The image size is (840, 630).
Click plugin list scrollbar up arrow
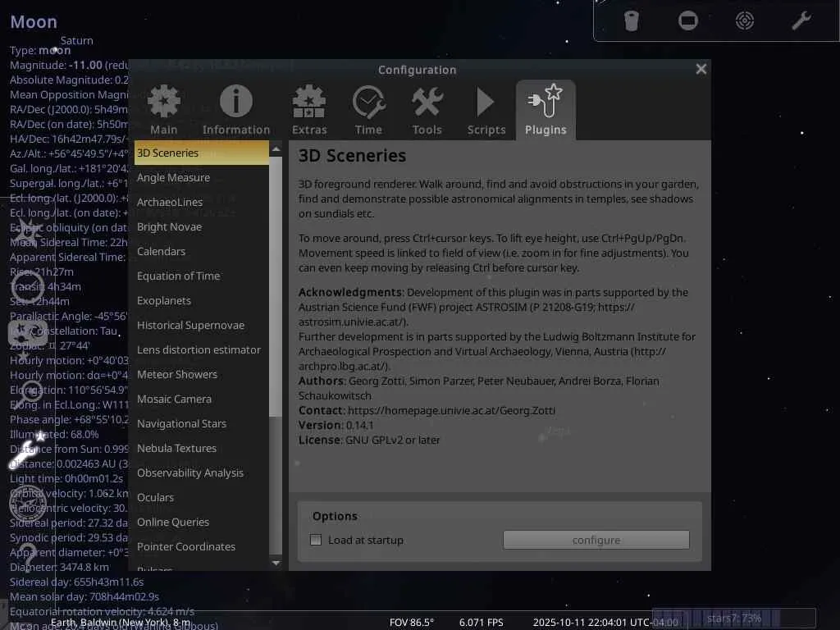[x=276, y=149]
